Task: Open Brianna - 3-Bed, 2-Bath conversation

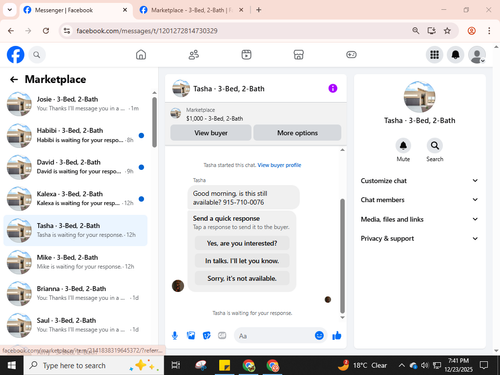Action: (75, 293)
